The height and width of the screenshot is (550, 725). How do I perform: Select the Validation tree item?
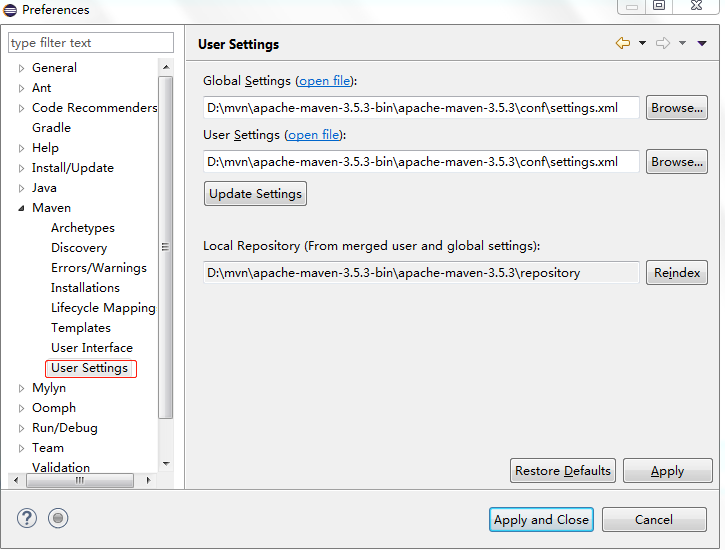coord(61,467)
